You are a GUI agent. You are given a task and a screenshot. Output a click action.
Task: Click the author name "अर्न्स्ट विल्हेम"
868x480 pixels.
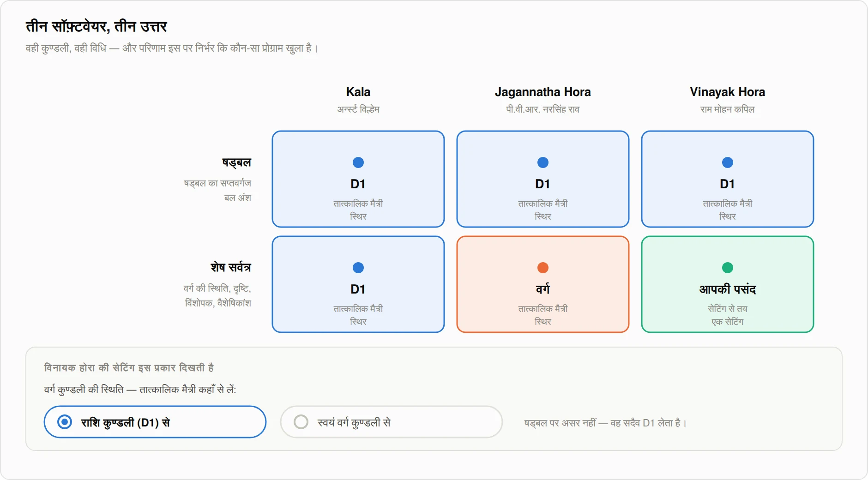(358, 109)
